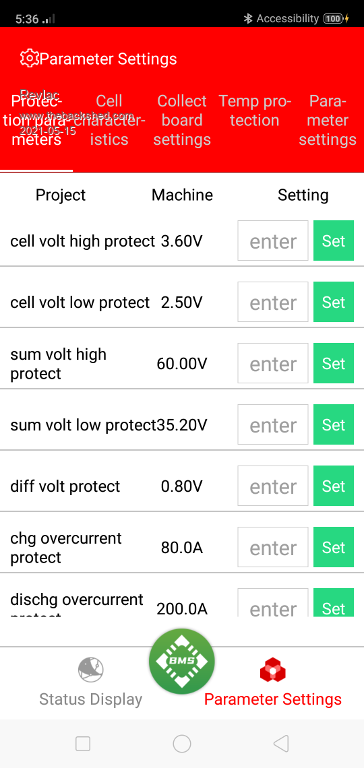Screen dimensions: 364x768
Task: Open the Collect board settings tab
Action: coord(182,120)
